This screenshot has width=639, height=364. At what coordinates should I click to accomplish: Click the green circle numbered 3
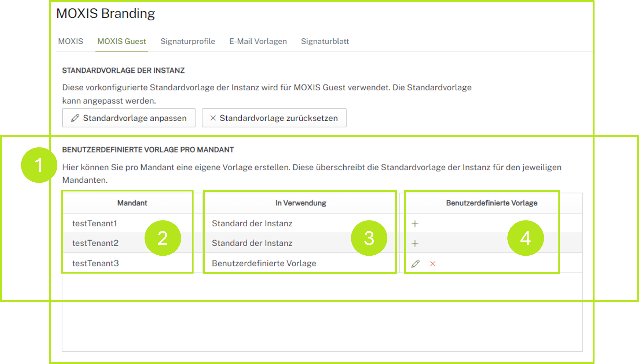pyautogui.click(x=369, y=238)
